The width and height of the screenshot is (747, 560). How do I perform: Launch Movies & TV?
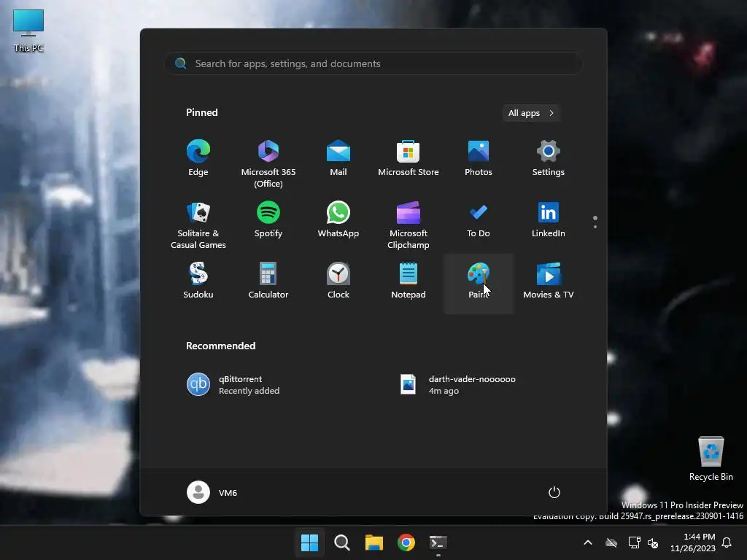tap(549, 281)
